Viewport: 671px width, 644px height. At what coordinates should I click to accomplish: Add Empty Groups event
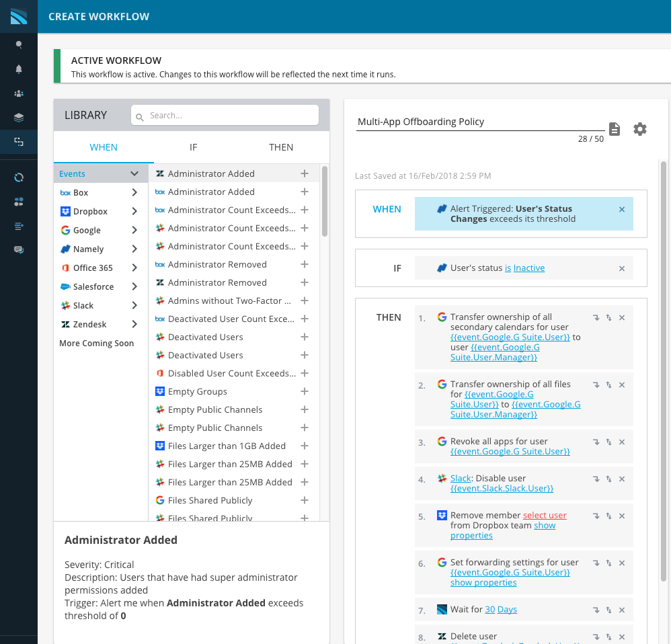(x=305, y=391)
